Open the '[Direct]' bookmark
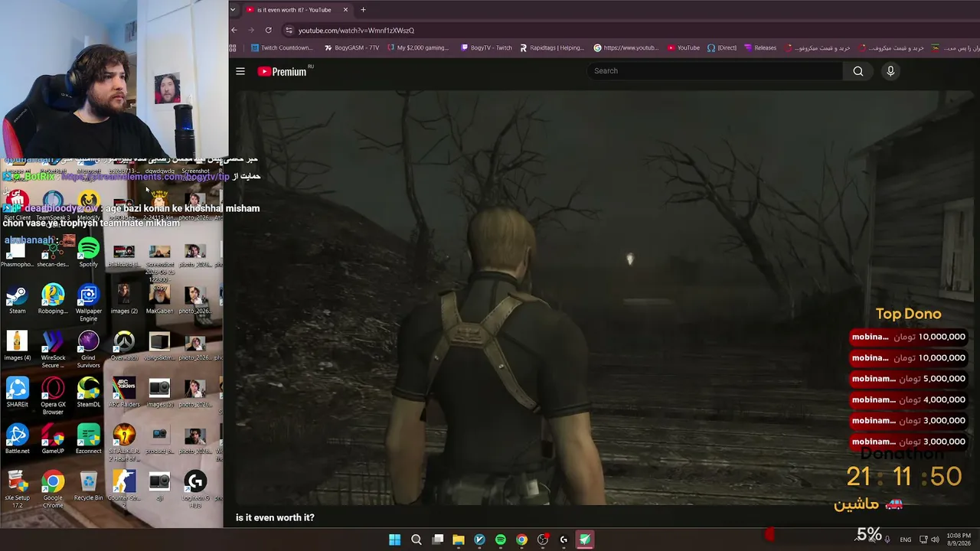 [722, 47]
